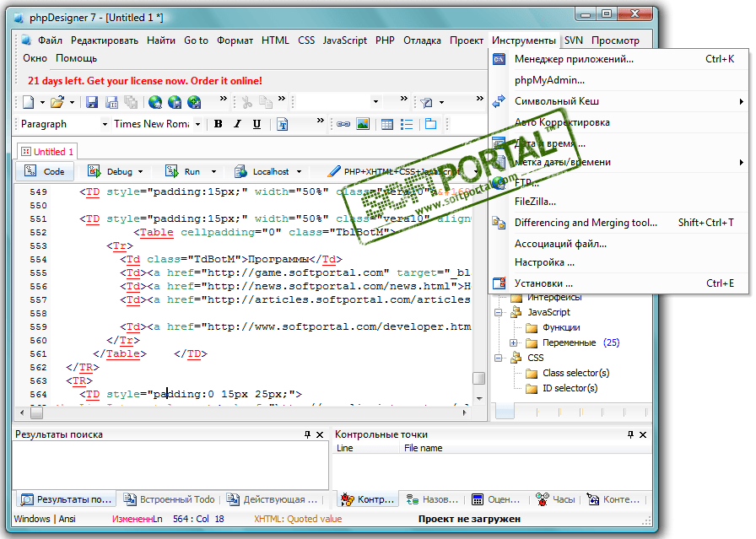Click the vertical scrollbar thumb in editor

pos(478,378)
